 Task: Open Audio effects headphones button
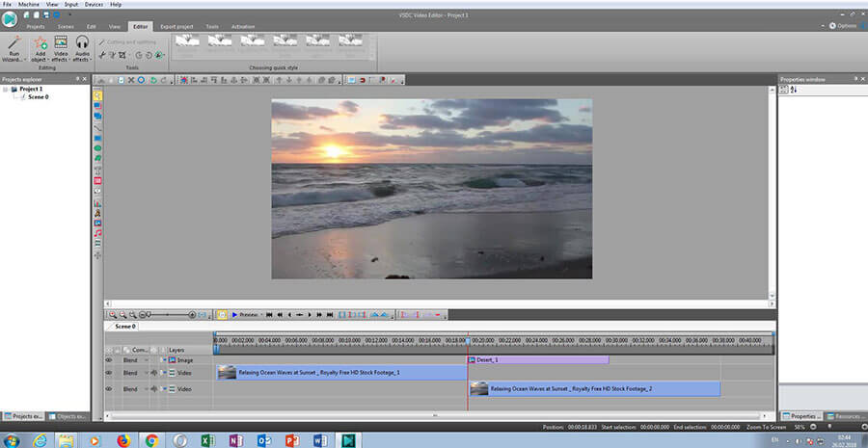pos(82,49)
